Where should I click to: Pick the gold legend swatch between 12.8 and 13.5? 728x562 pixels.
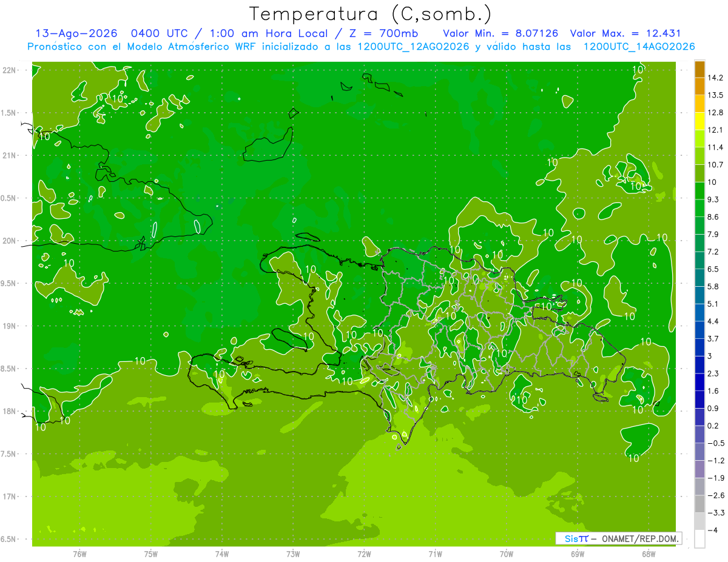(x=699, y=104)
